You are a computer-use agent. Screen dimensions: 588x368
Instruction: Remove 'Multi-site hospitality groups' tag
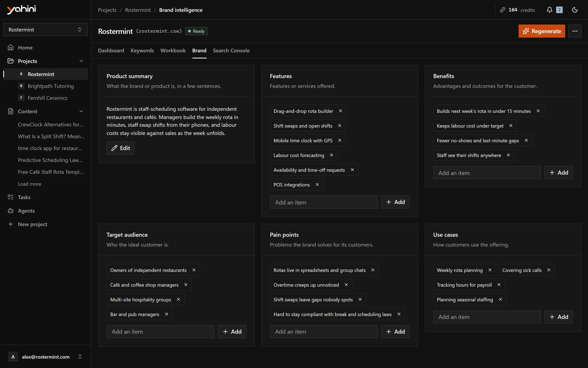178,299
